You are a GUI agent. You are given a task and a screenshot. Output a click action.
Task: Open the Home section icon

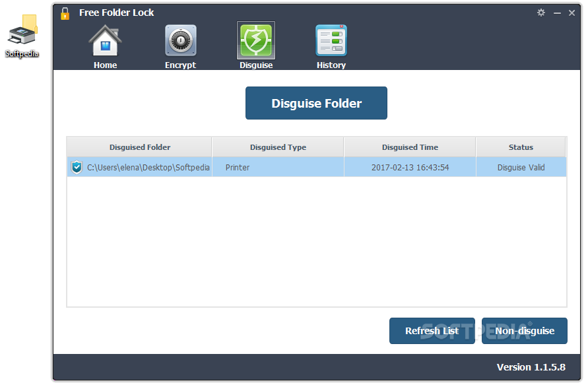point(105,42)
